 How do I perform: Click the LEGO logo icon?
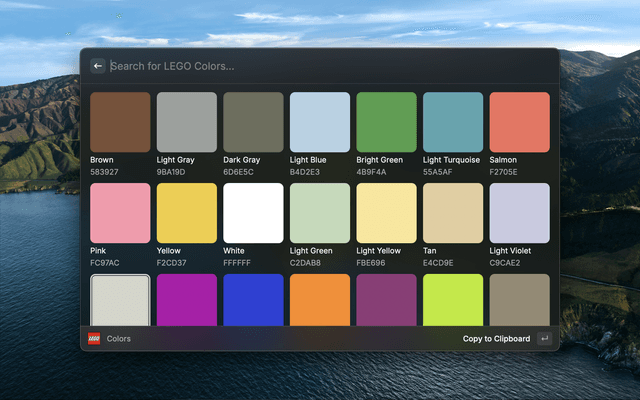[x=94, y=339]
